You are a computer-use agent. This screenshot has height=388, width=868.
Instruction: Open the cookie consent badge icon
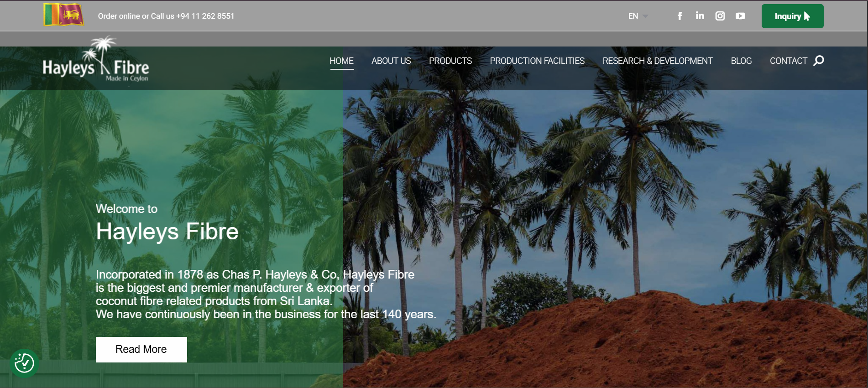pyautogui.click(x=24, y=363)
